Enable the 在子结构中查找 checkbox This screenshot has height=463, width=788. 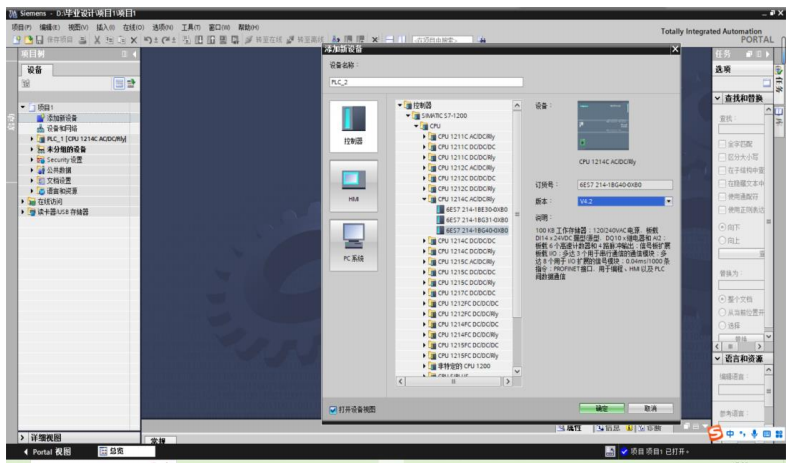[722, 170]
